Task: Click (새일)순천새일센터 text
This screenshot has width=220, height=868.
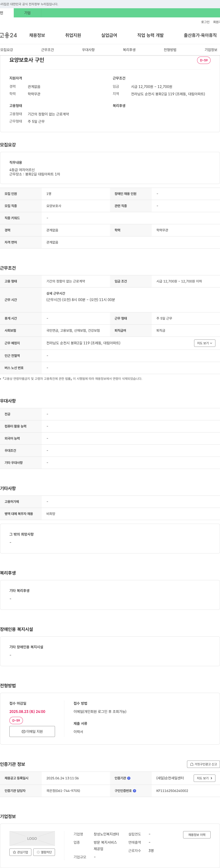Action: [x=170, y=778]
